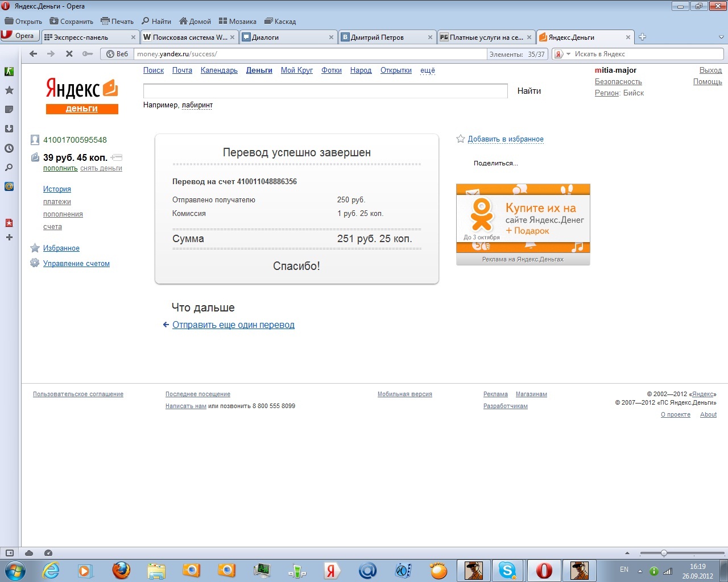Click the Яндекс Деньги logo
The width and height of the screenshot is (728, 582).
tap(82, 95)
